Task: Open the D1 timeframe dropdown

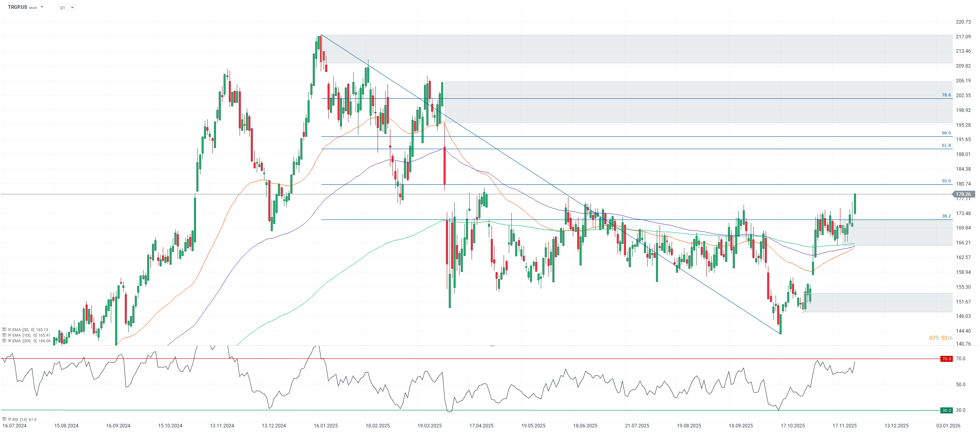Action: pyautogui.click(x=67, y=8)
